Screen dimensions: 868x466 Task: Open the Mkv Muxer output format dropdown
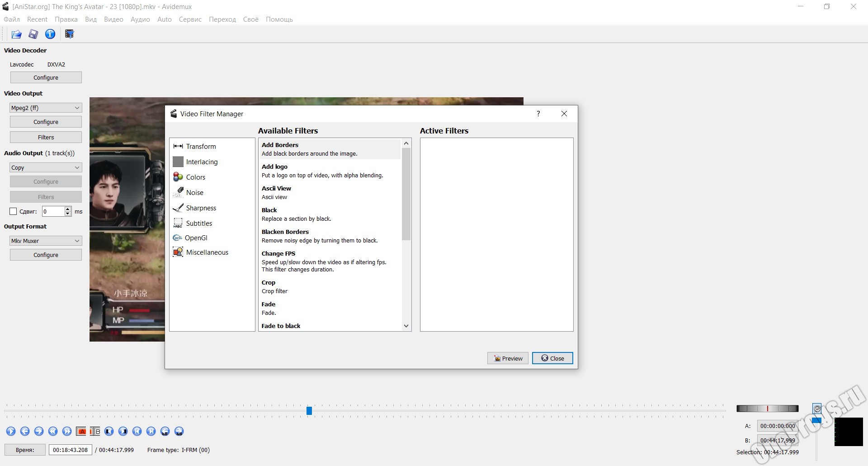click(46, 241)
